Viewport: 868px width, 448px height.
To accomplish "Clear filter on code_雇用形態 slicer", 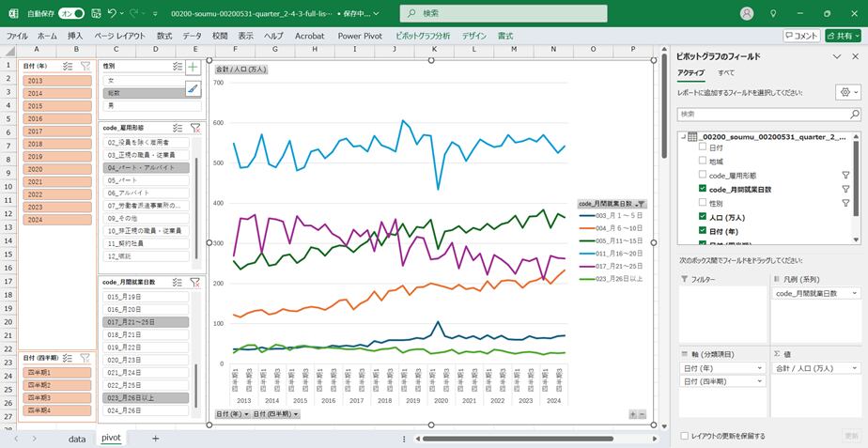I will (x=195, y=128).
